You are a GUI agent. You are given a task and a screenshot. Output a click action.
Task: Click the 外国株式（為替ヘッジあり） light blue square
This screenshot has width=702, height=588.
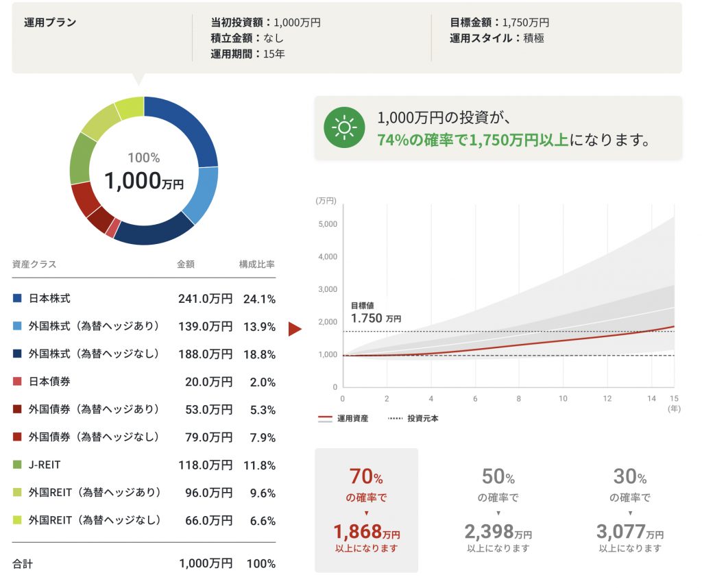point(17,326)
